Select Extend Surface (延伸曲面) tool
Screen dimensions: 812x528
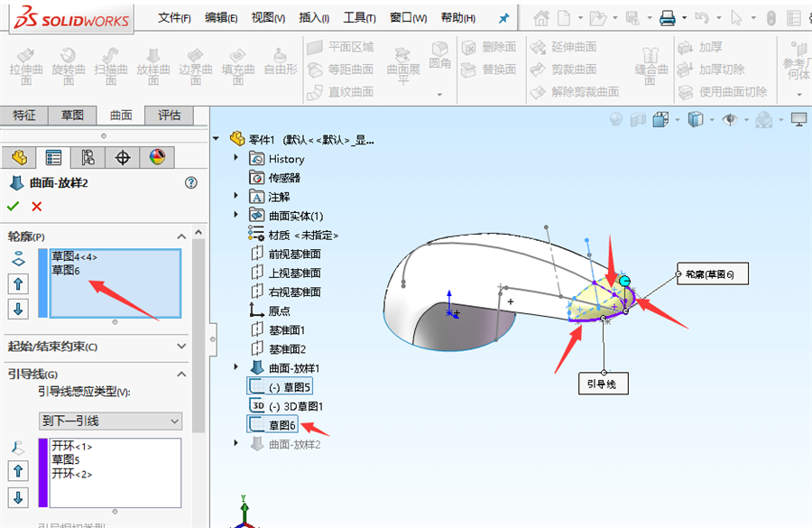[x=563, y=47]
